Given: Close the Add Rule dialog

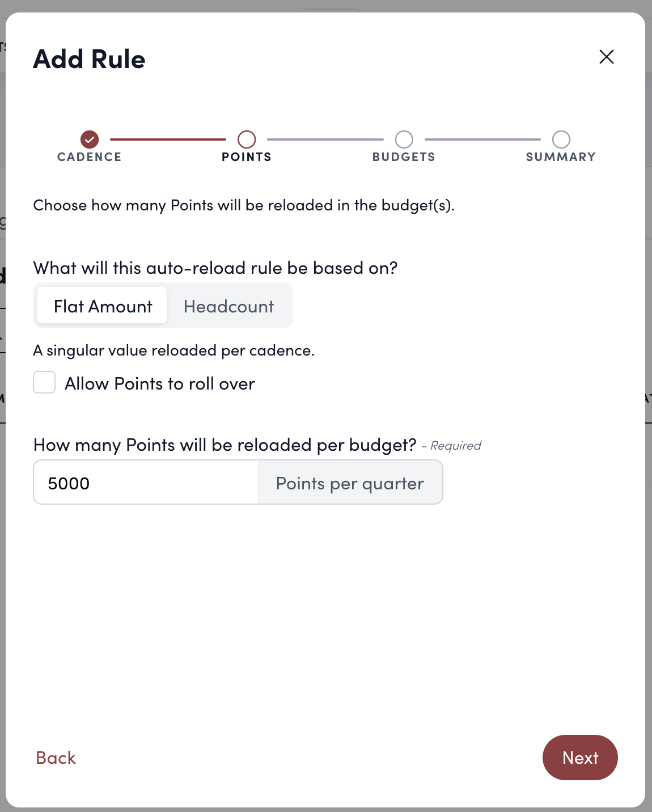Looking at the screenshot, I should (607, 57).
